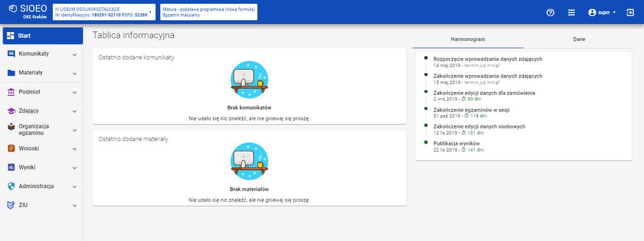The image size is (644, 241).
Task: Expand the Materiały menu chevron
Action: (x=74, y=74)
